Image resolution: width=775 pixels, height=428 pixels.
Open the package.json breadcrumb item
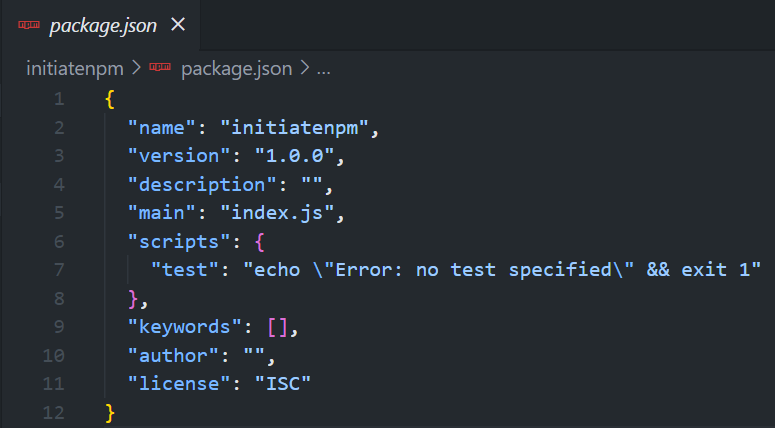[x=237, y=69]
